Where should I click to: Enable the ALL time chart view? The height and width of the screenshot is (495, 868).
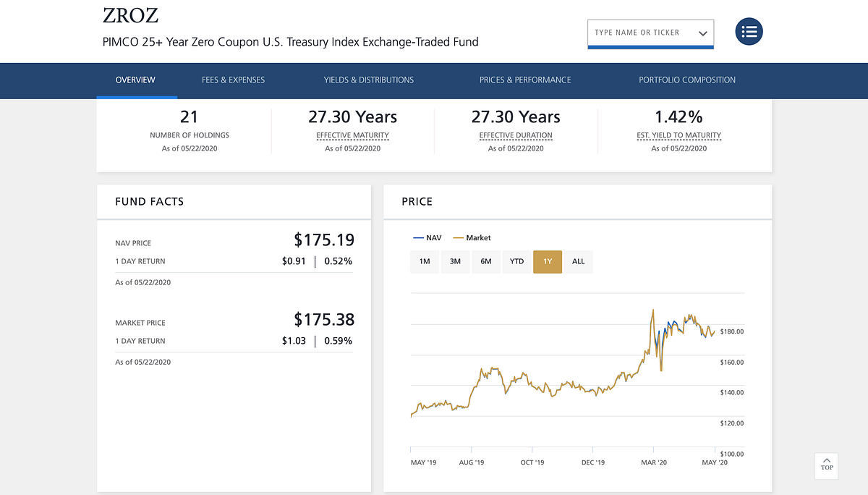[x=578, y=261]
